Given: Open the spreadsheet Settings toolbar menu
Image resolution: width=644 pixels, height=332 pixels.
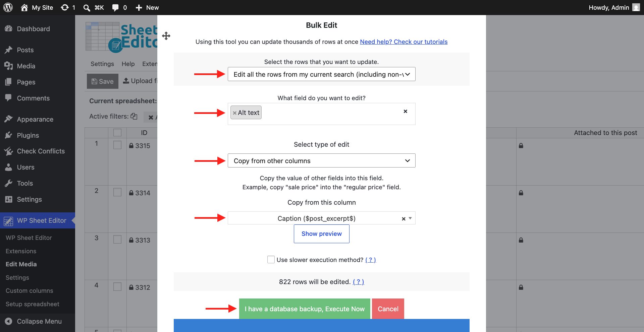Looking at the screenshot, I should (102, 64).
